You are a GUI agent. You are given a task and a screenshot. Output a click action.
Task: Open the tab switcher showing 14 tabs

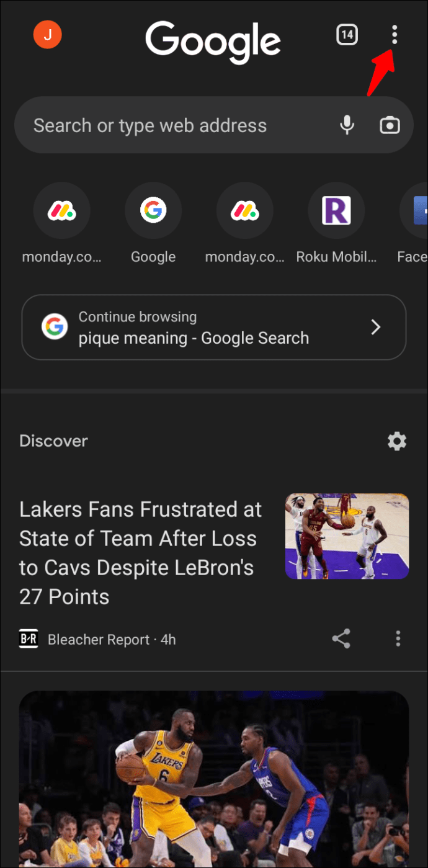(x=347, y=35)
